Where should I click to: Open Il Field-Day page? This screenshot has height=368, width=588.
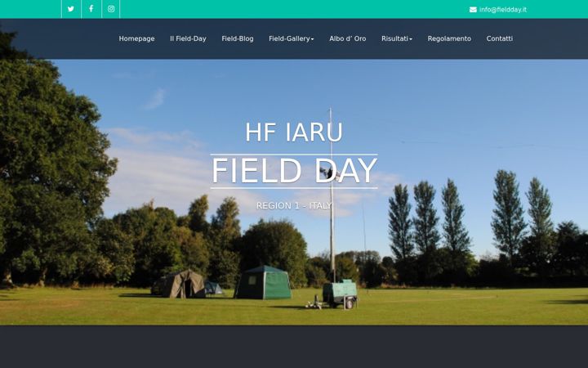click(188, 38)
